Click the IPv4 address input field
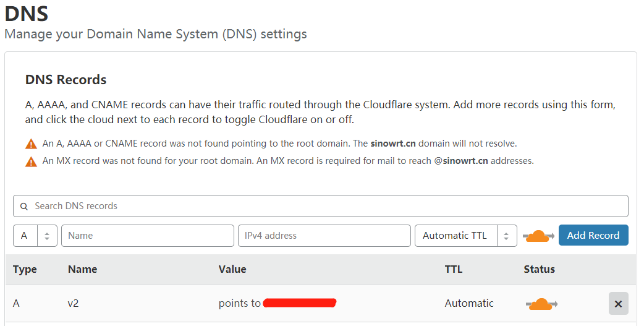This screenshot has width=644, height=326. tap(324, 236)
